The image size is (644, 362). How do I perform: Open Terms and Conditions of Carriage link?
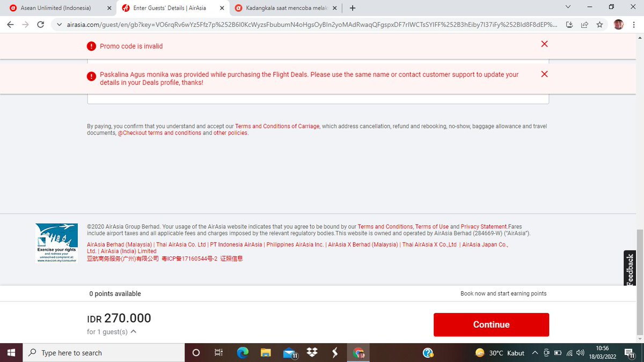pos(277,126)
